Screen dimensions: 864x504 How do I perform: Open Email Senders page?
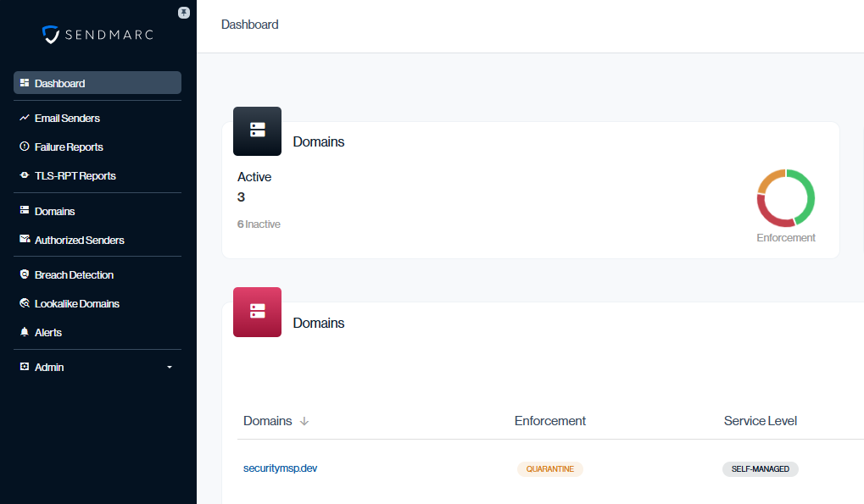click(x=67, y=119)
